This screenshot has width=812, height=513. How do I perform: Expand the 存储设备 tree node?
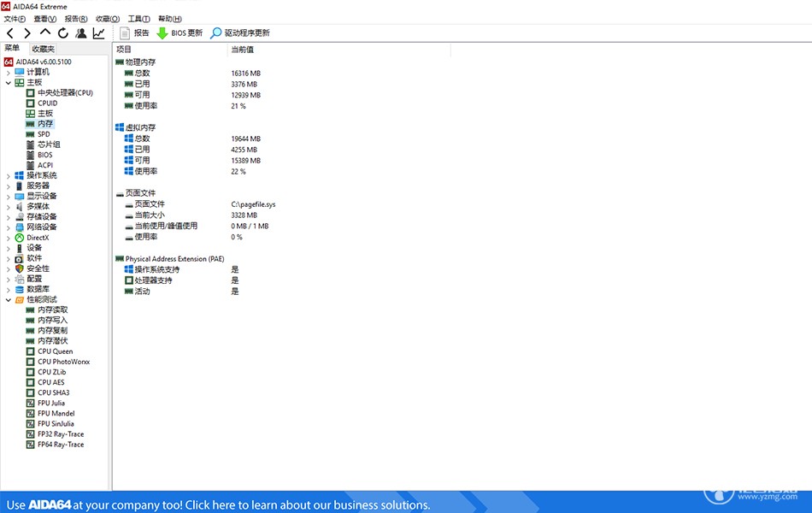tap(8, 218)
